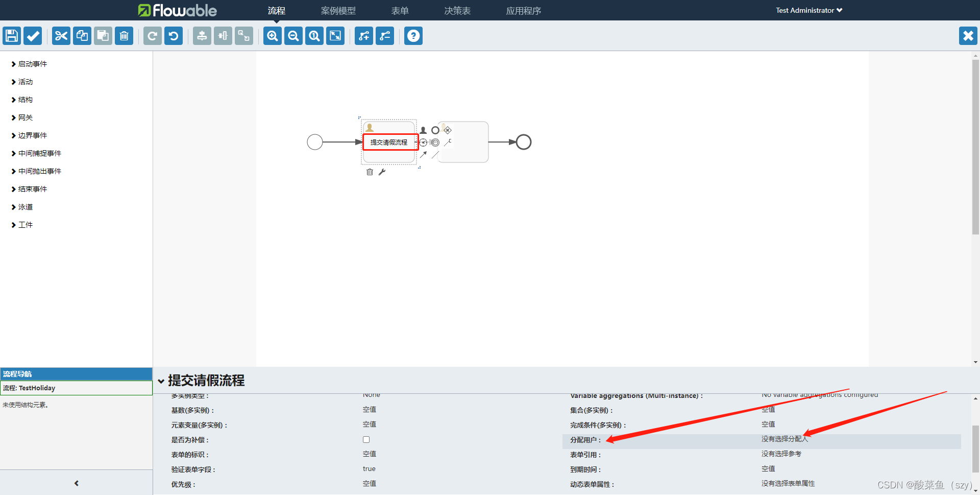This screenshot has height=495, width=980.
Task: Fit the diagram to the screen
Action: (x=335, y=36)
